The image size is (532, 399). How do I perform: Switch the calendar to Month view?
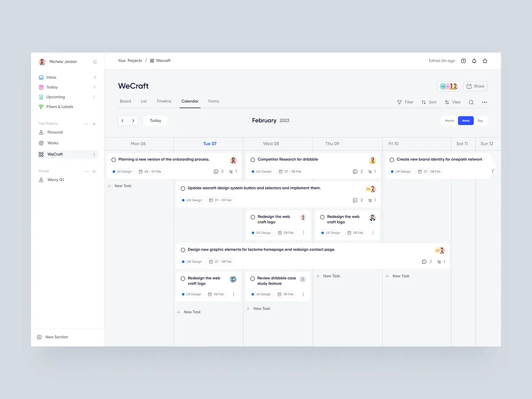[x=449, y=120]
